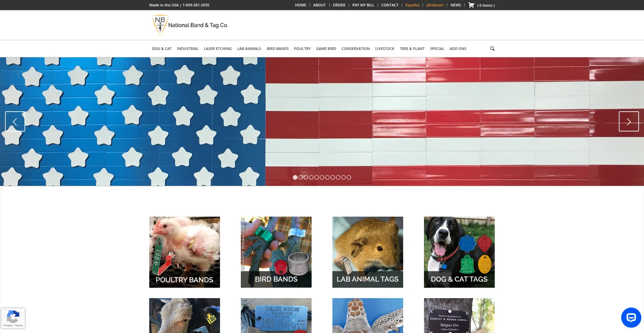Open the GAME BIRD menu
The height and width of the screenshot is (333, 644).
(326, 49)
